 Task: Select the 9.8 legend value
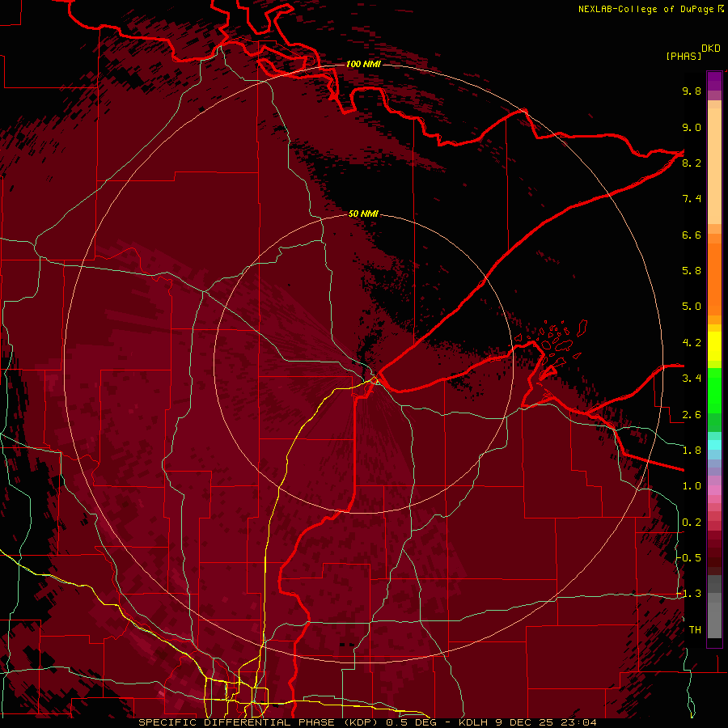click(x=692, y=91)
